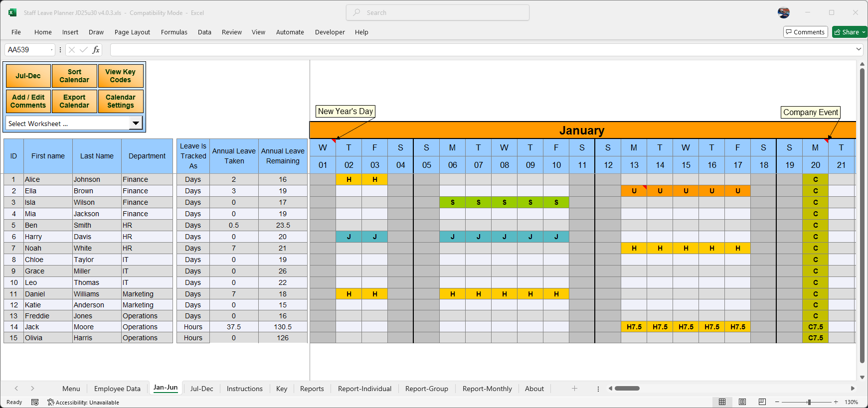
Task: Click the Annual Leave Remaining column header
Action: click(283, 156)
